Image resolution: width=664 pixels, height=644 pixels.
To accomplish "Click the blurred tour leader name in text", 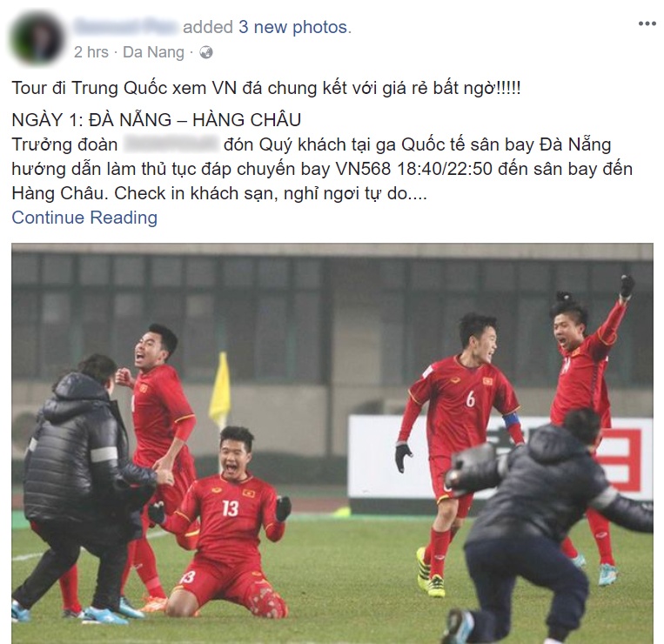I will [x=171, y=144].
